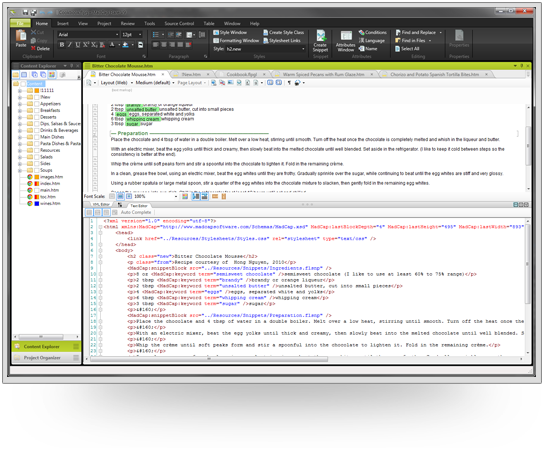Image resolution: width=544 pixels, height=450 pixels.
Task: Click the Content Explorer pane button at bottom
Action: (x=46, y=346)
